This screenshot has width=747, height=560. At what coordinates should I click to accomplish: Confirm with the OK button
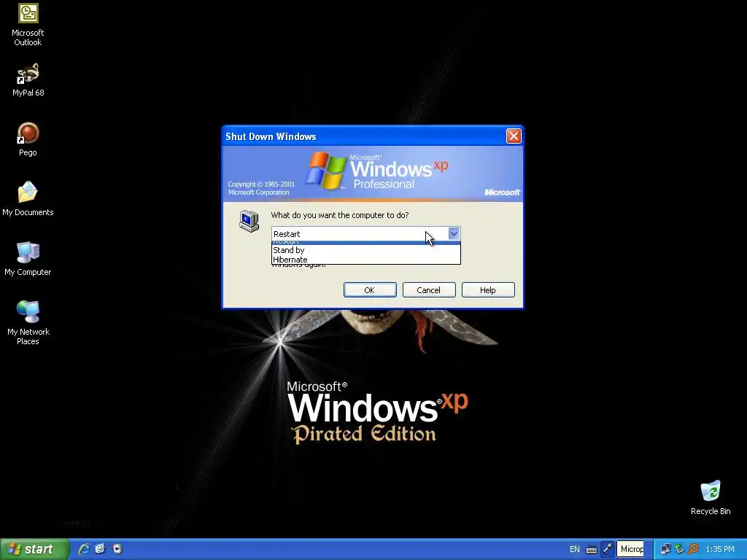click(370, 290)
